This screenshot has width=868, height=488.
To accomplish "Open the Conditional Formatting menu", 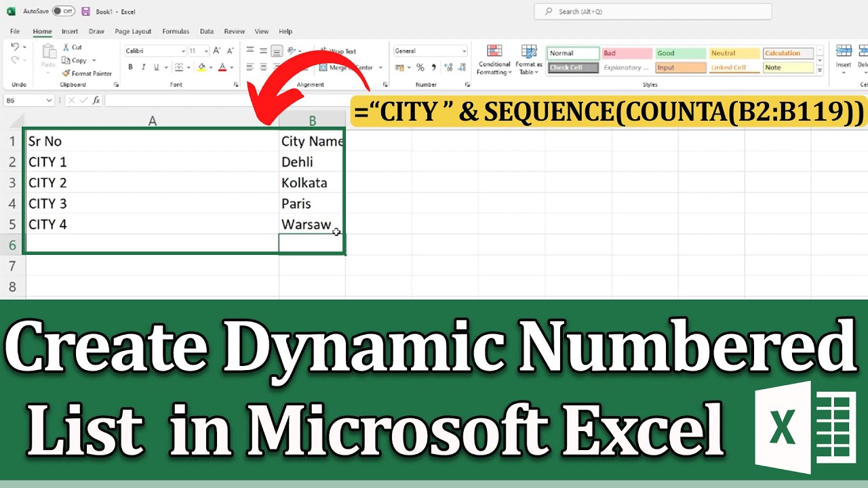I will coord(494,60).
